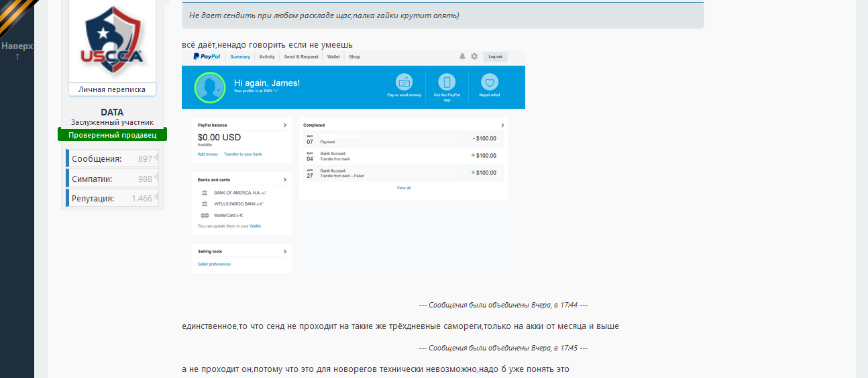This screenshot has width=868, height=378.
Task: Click the Проверенный продавец green badge
Action: (112, 135)
